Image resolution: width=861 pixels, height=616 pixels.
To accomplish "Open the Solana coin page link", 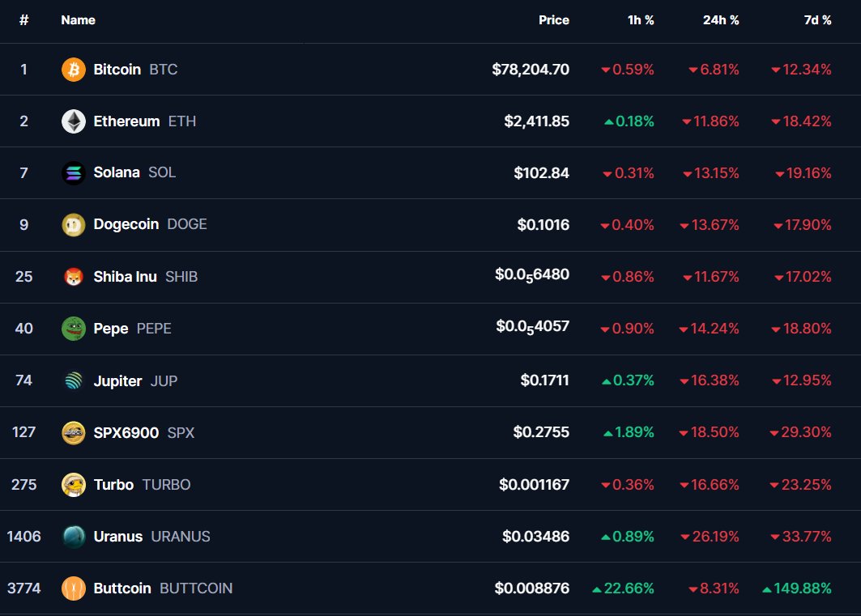I will coord(117,172).
